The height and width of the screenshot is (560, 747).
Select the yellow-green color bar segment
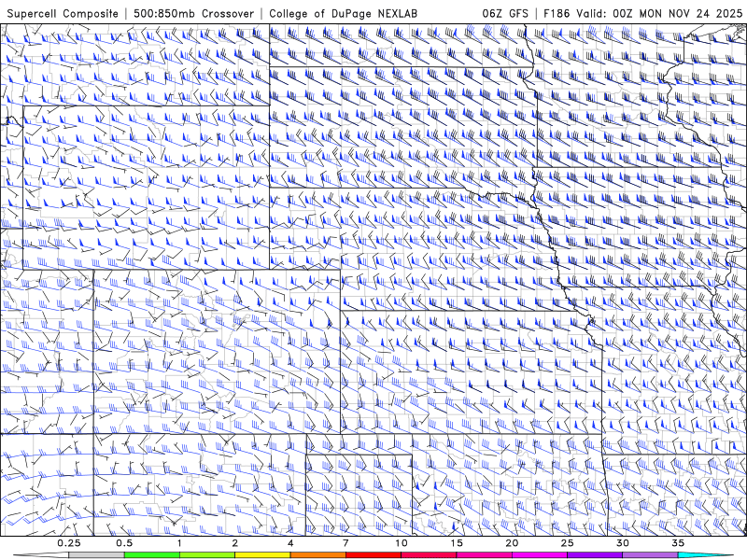coord(207,555)
